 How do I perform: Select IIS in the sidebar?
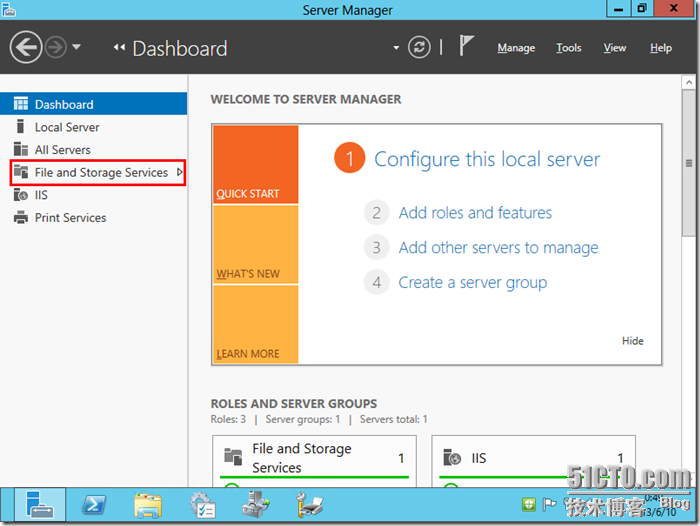[x=94, y=195]
